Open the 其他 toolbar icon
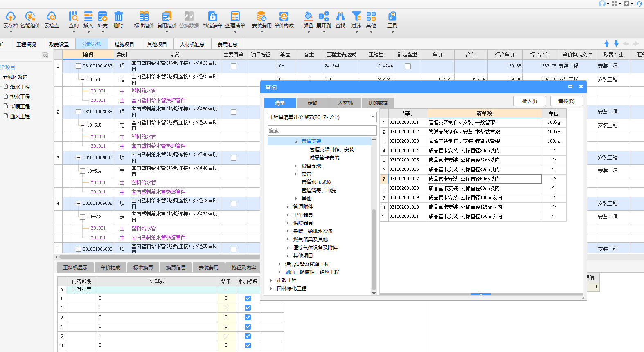The width and height of the screenshot is (644, 352). click(371, 17)
